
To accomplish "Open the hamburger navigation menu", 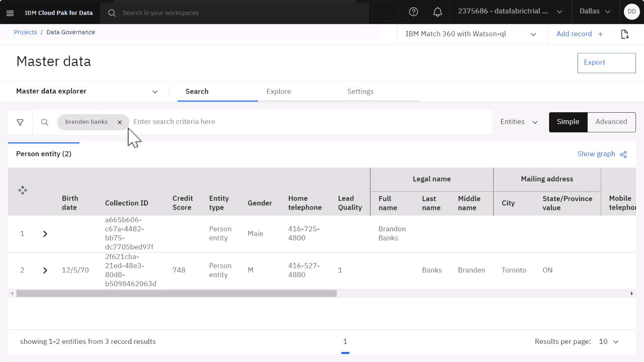I will coord(10,13).
